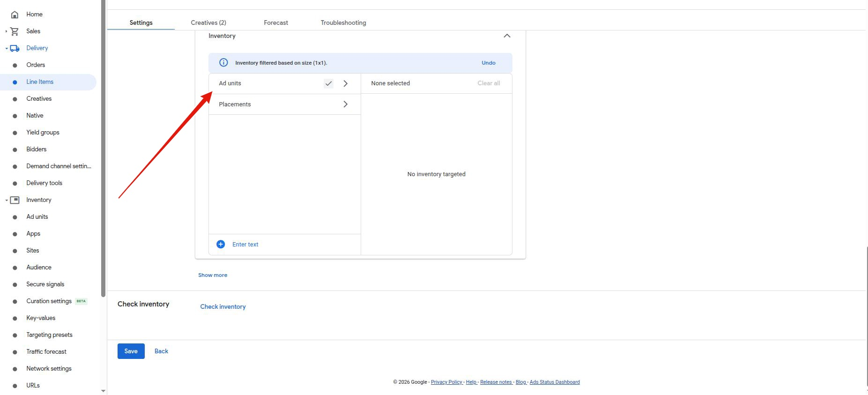Undo the inventory size filter

(488, 63)
